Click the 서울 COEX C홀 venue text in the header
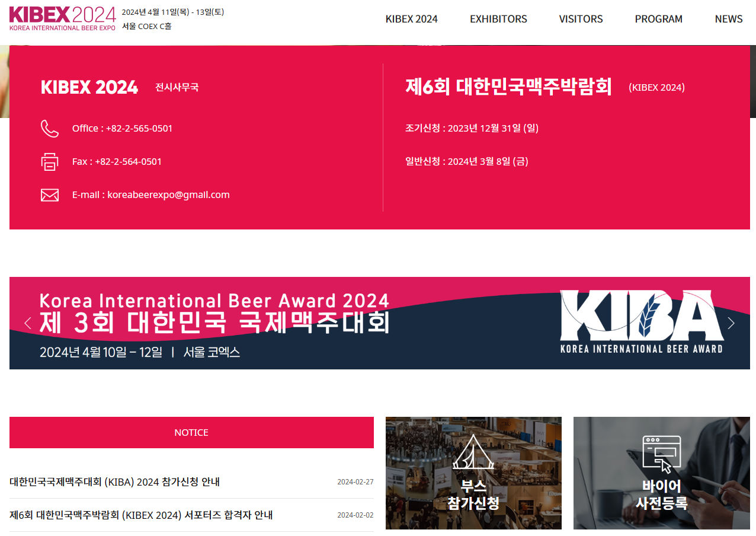Viewport: 756px width, 536px height. [x=147, y=26]
